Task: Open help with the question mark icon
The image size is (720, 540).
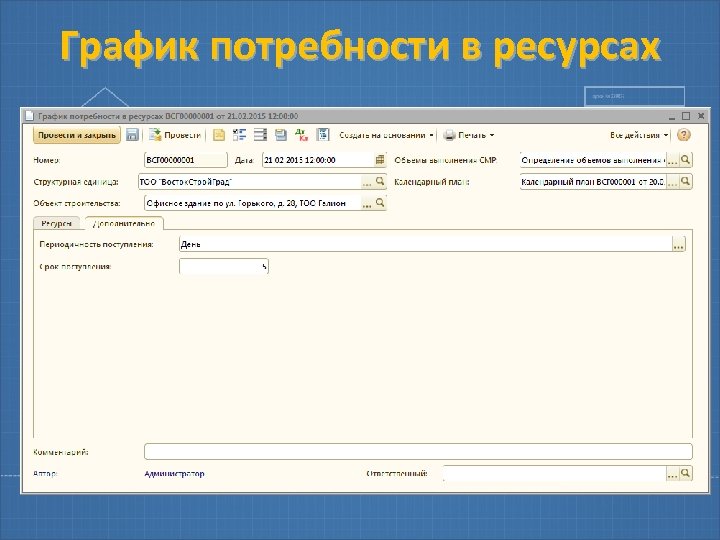Action: 684,135
